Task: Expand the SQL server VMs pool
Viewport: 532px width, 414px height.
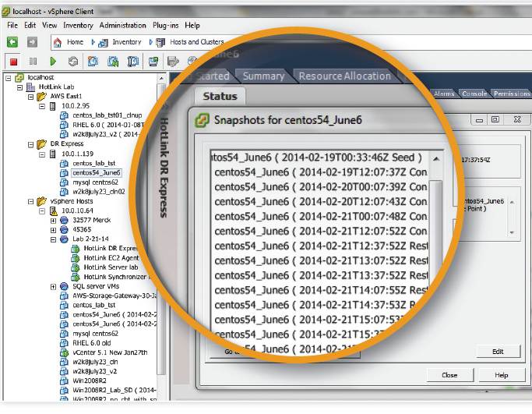Action: point(53,287)
